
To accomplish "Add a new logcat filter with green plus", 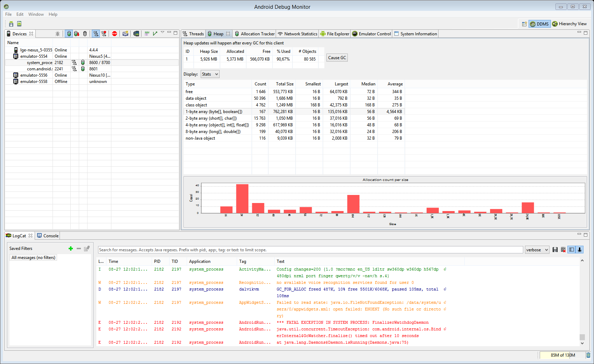I will tap(71, 248).
